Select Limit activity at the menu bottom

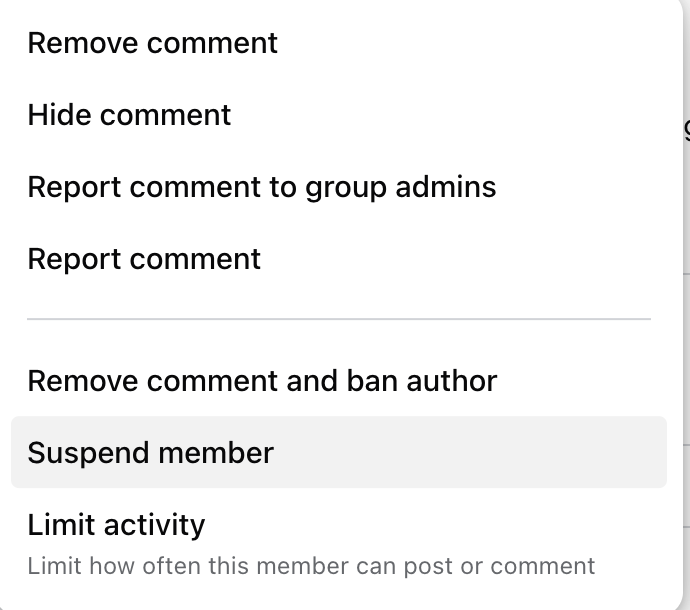(116, 525)
